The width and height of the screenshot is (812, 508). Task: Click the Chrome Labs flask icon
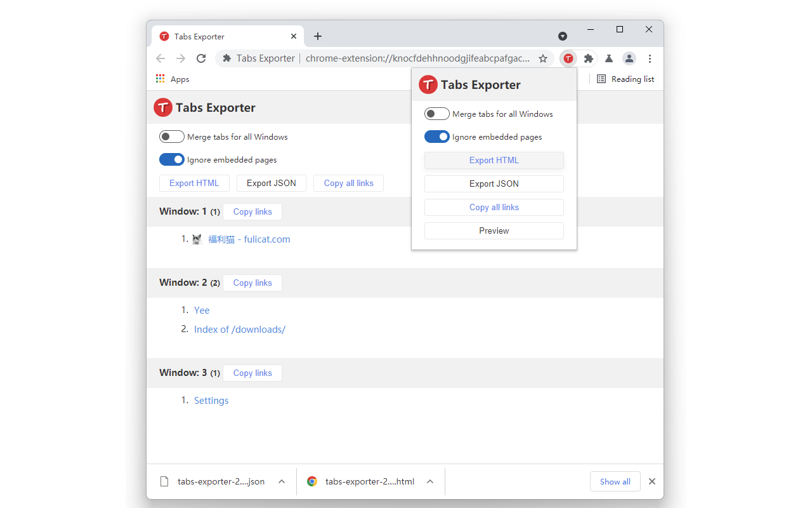pos(608,58)
